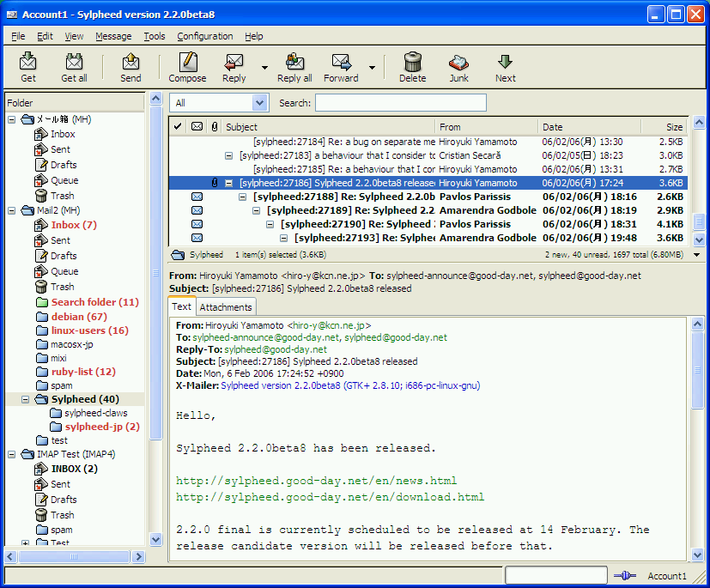
Task: Open the Configuration menu
Action: [204, 36]
